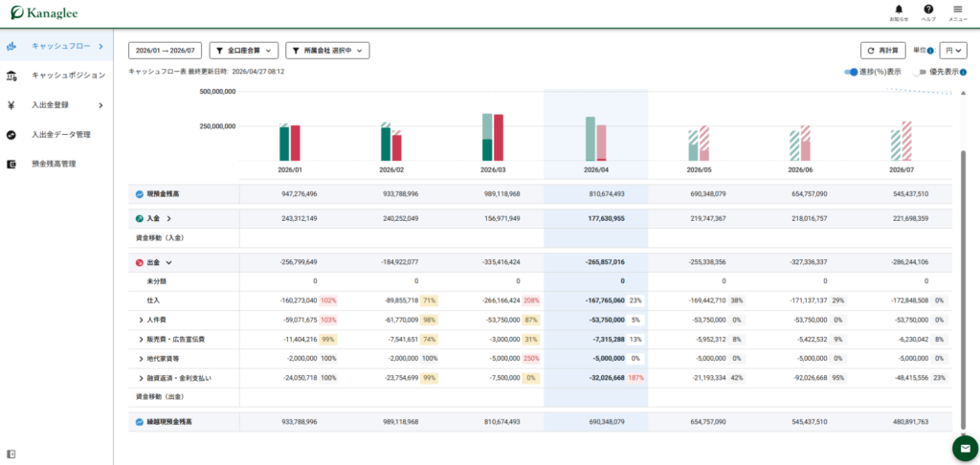Toggle the 進捗(%)表示 switch
The height and width of the screenshot is (465, 980).
pos(851,72)
